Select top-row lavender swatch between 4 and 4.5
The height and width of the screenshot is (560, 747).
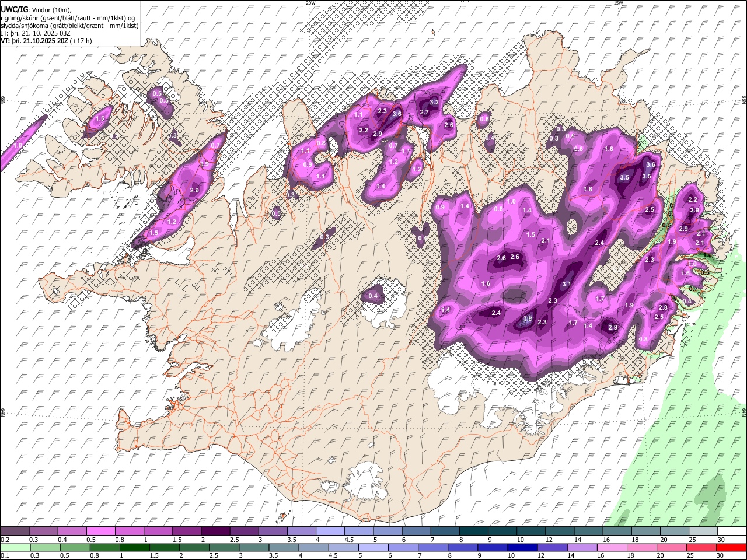330,531
